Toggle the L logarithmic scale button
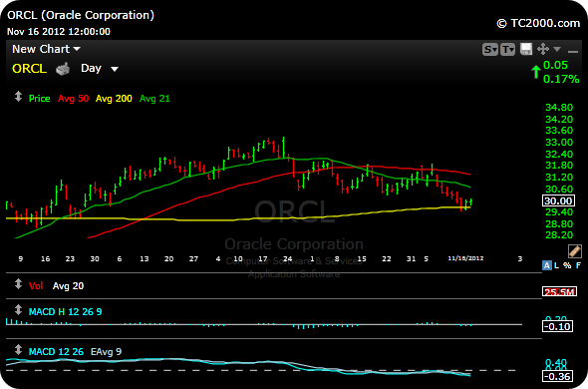The height and width of the screenshot is (389, 588). [556, 265]
